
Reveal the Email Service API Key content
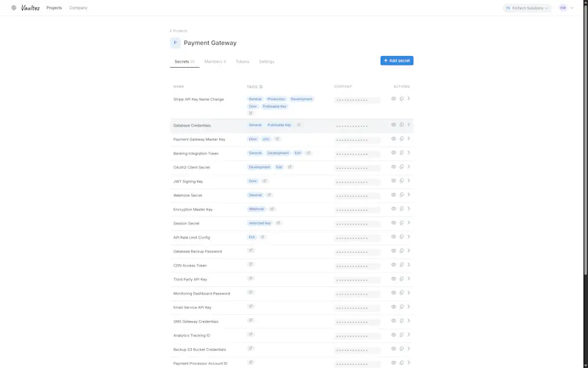[x=393, y=307]
